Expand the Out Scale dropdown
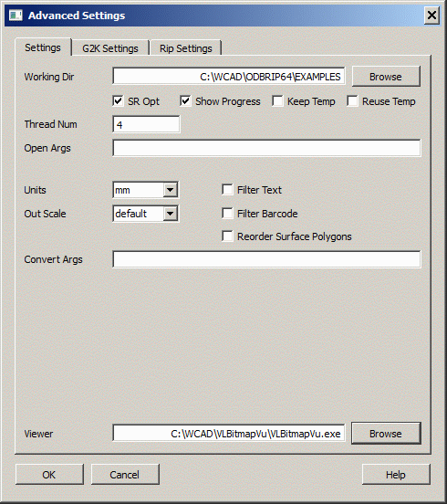Viewport: 447px width, 504px height. [171, 214]
